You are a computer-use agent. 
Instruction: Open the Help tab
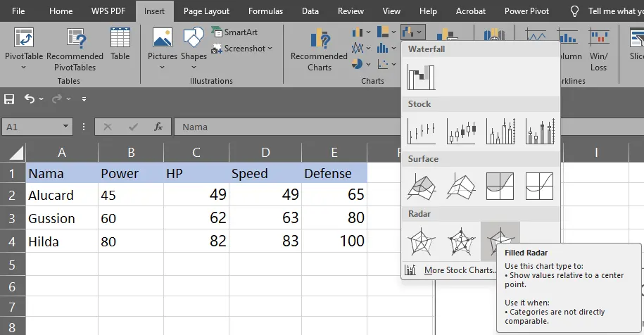click(428, 11)
